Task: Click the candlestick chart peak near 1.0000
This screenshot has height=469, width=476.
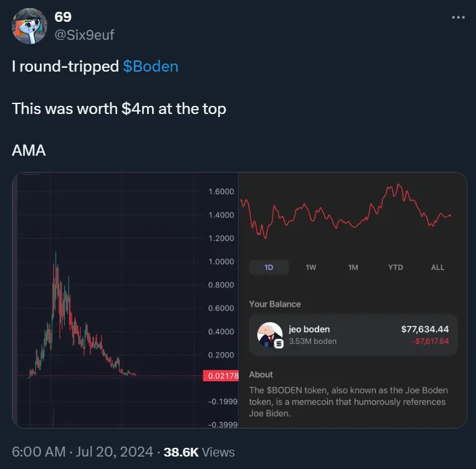Action: tap(55, 258)
